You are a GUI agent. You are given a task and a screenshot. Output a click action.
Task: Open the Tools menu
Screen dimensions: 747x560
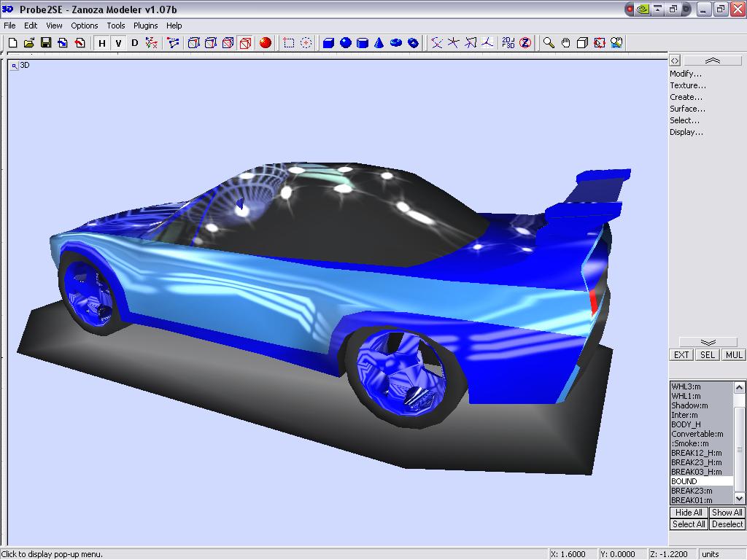point(116,26)
